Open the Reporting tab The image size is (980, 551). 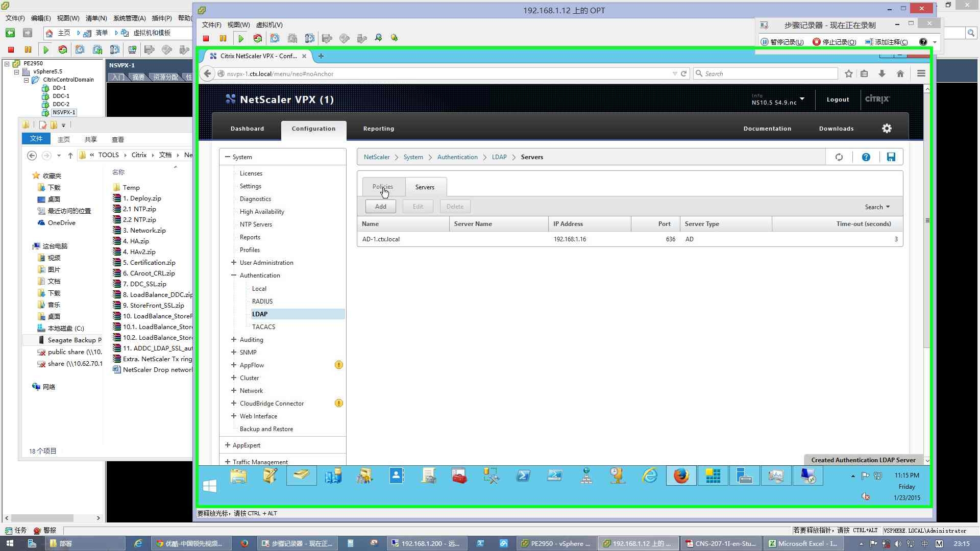(379, 129)
